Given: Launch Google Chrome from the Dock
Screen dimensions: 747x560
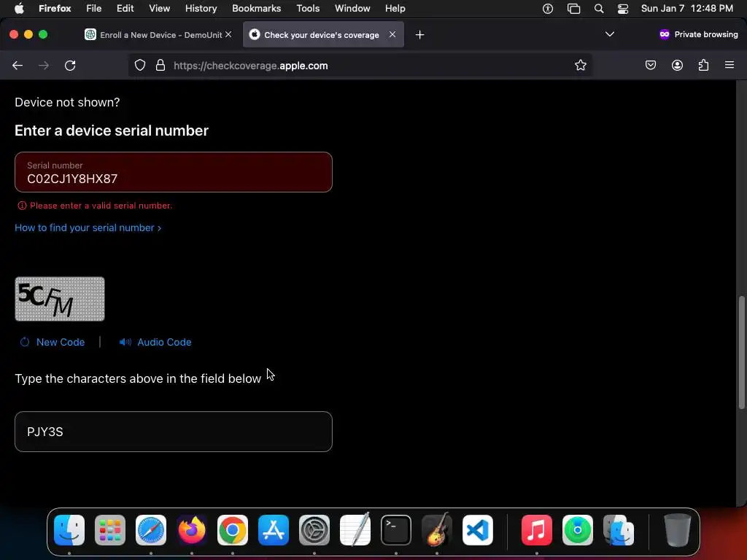Looking at the screenshot, I should coord(233,530).
